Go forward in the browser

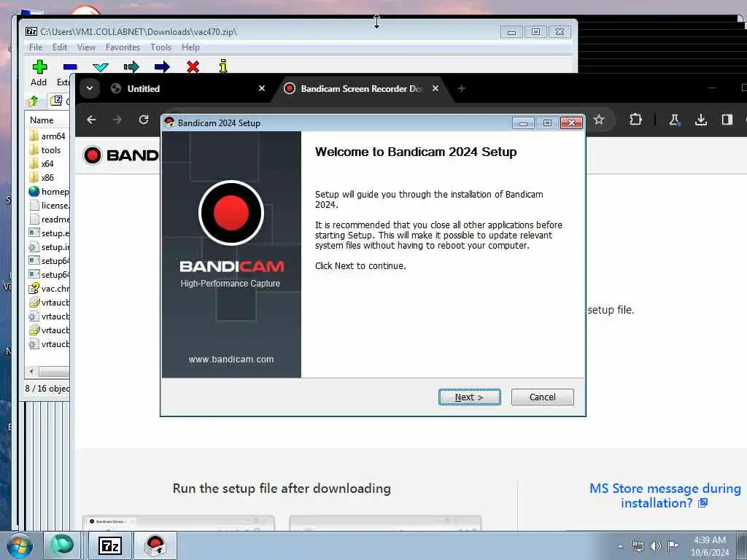[x=117, y=120]
